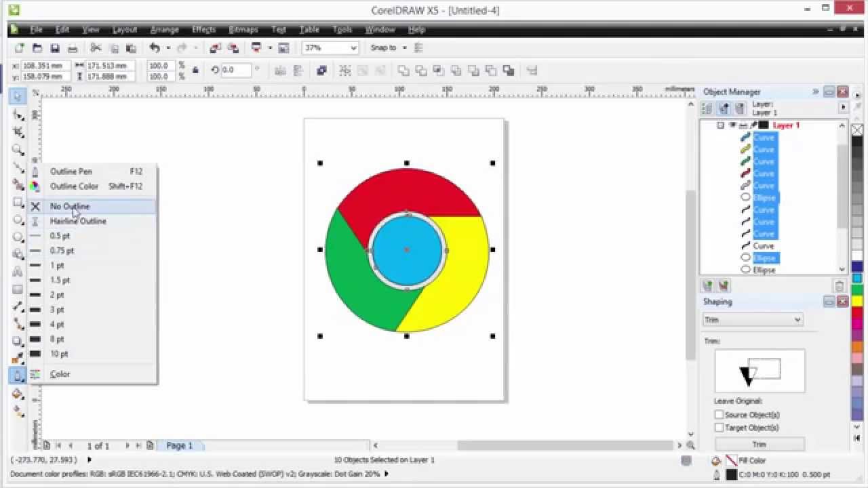This screenshot has width=868, height=488.
Task: Click the Cut scissors icon
Action: click(96, 48)
